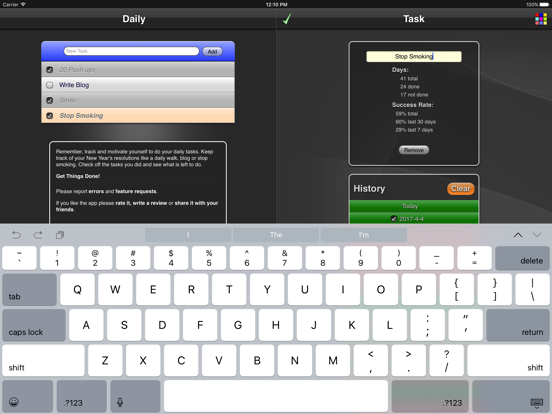Tap the up chevron above keyboard
The height and width of the screenshot is (414, 552).
518,235
